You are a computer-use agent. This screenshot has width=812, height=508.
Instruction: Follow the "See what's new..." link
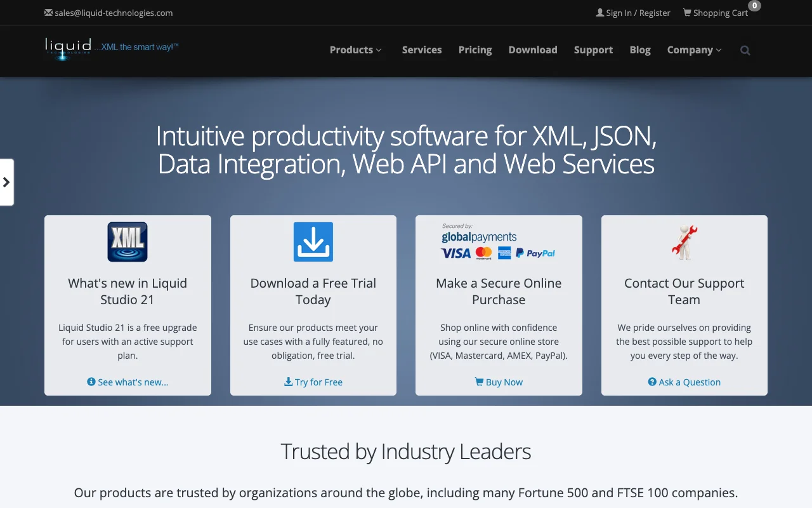point(128,382)
